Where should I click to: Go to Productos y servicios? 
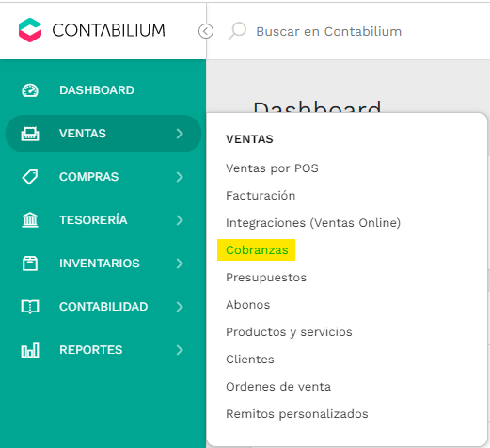coord(289,332)
